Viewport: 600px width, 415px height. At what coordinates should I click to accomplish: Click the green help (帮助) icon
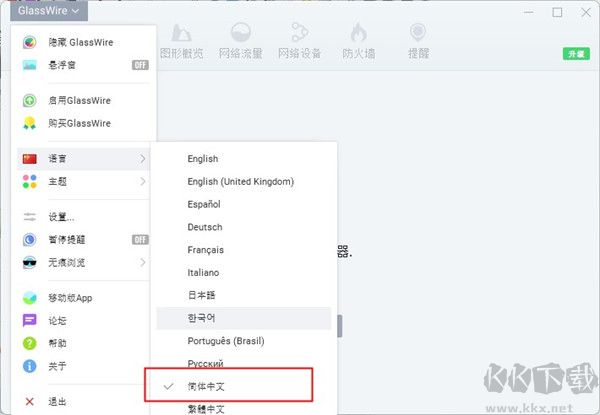pyautogui.click(x=29, y=343)
